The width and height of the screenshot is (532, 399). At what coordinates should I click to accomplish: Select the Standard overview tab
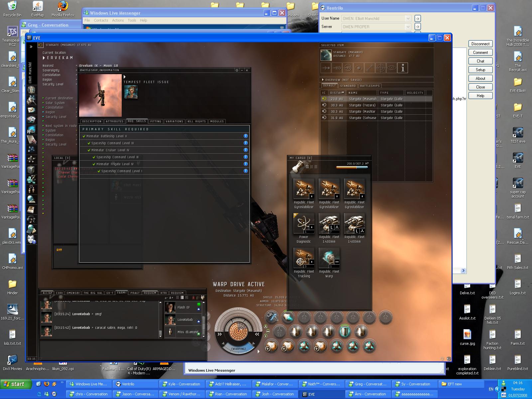348,86
